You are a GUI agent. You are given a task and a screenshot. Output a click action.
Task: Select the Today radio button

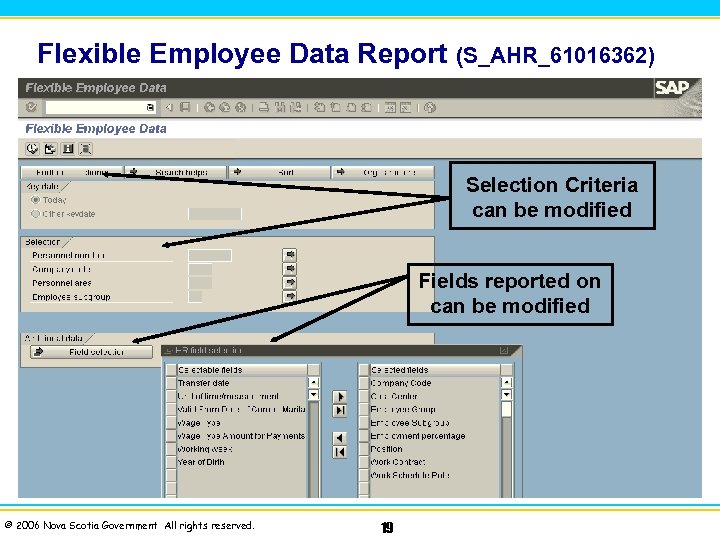35,200
